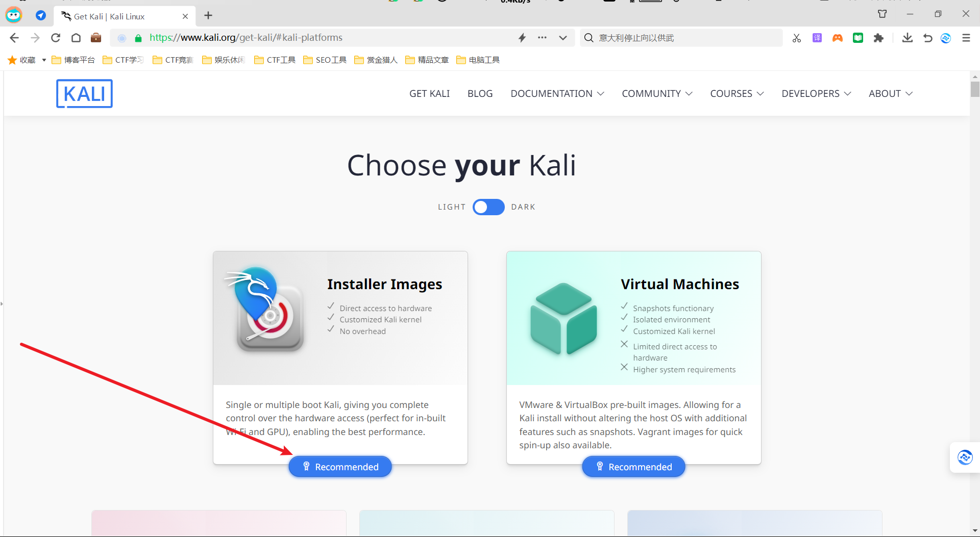Click Recommended under Virtual Machines

click(x=633, y=467)
